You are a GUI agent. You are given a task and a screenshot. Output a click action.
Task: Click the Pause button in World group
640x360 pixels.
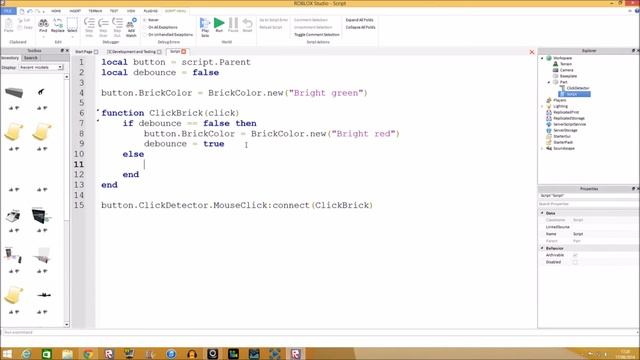pos(233,25)
